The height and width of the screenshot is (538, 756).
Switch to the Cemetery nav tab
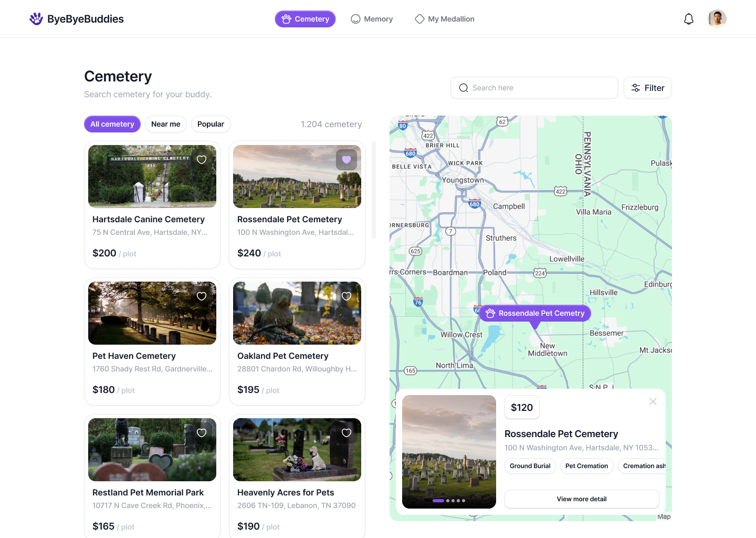(305, 19)
